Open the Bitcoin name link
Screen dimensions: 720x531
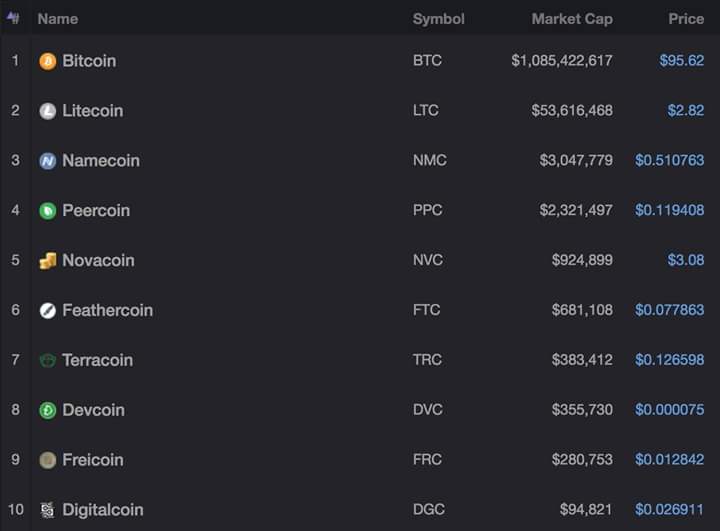89,61
